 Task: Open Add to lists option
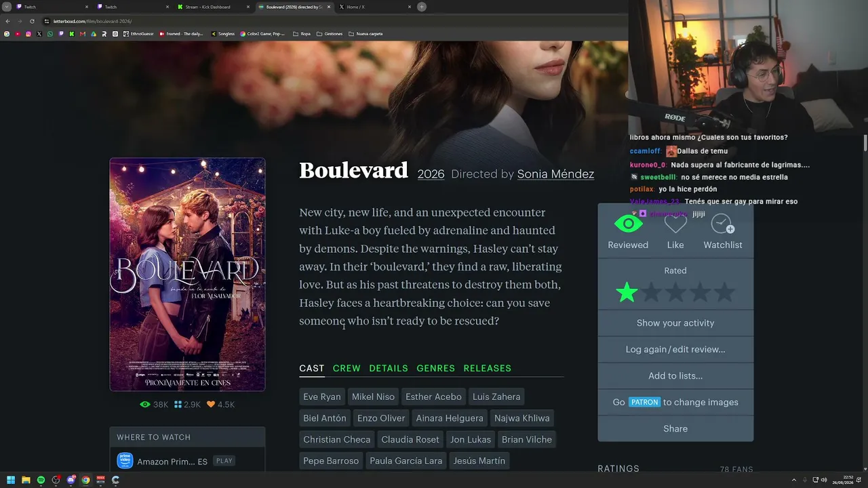coord(675,375)
